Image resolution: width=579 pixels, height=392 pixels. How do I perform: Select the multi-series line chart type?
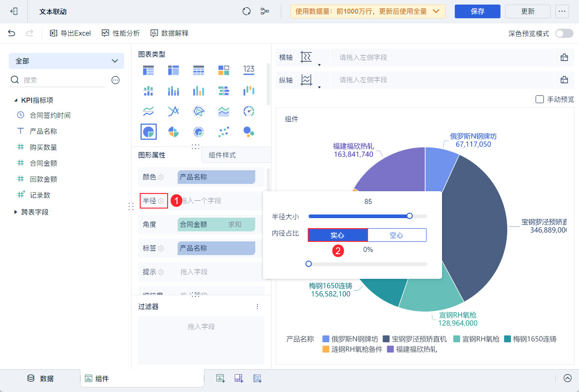174,111
